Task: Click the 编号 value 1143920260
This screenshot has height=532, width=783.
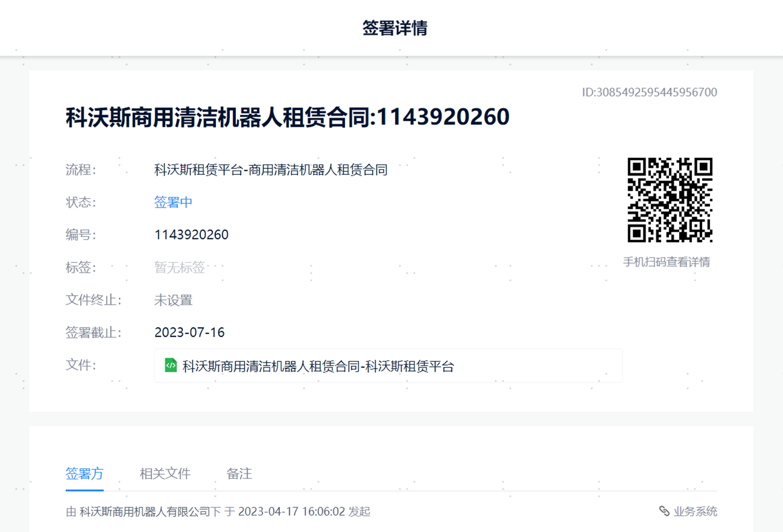Action: point(191,235)
